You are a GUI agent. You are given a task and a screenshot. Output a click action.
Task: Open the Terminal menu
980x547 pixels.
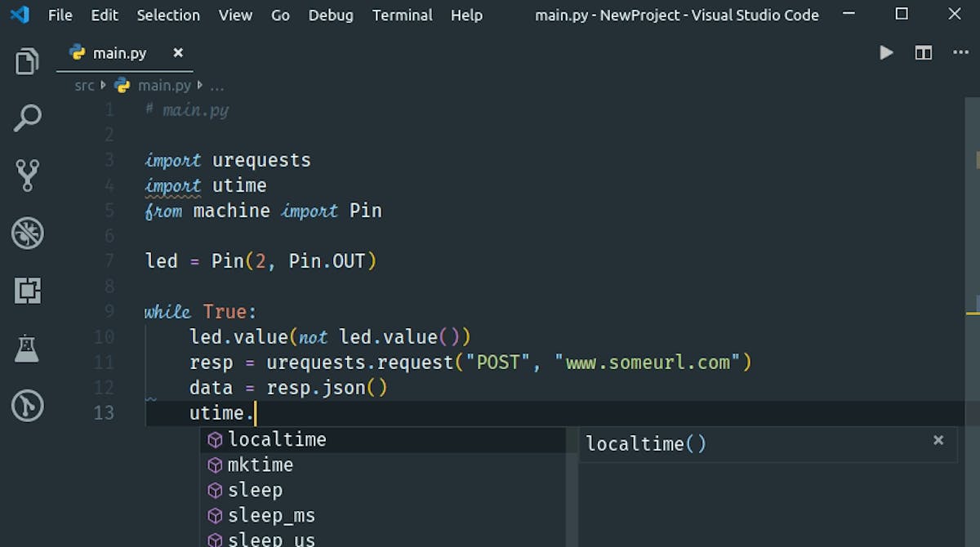tap(402, 15)
